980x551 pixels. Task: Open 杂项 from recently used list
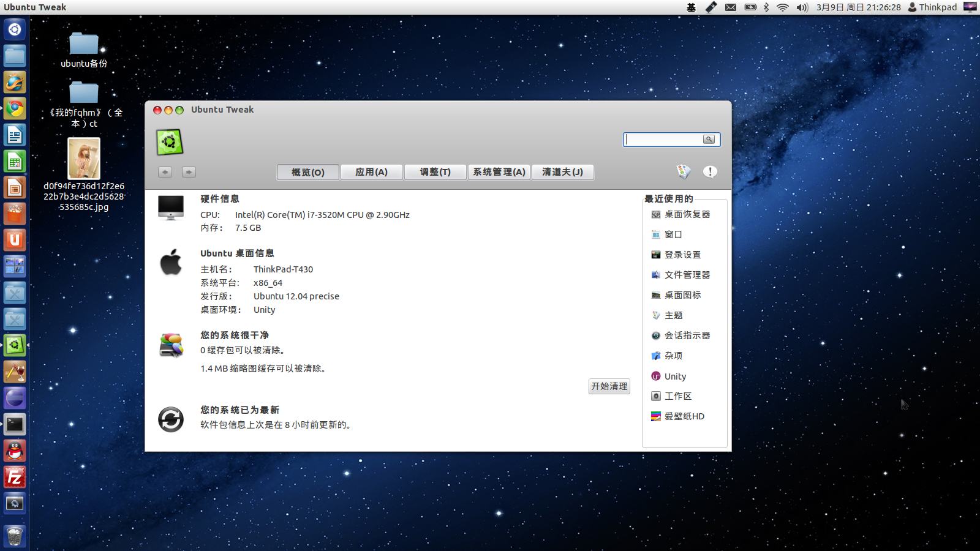[x=666, y=356]
